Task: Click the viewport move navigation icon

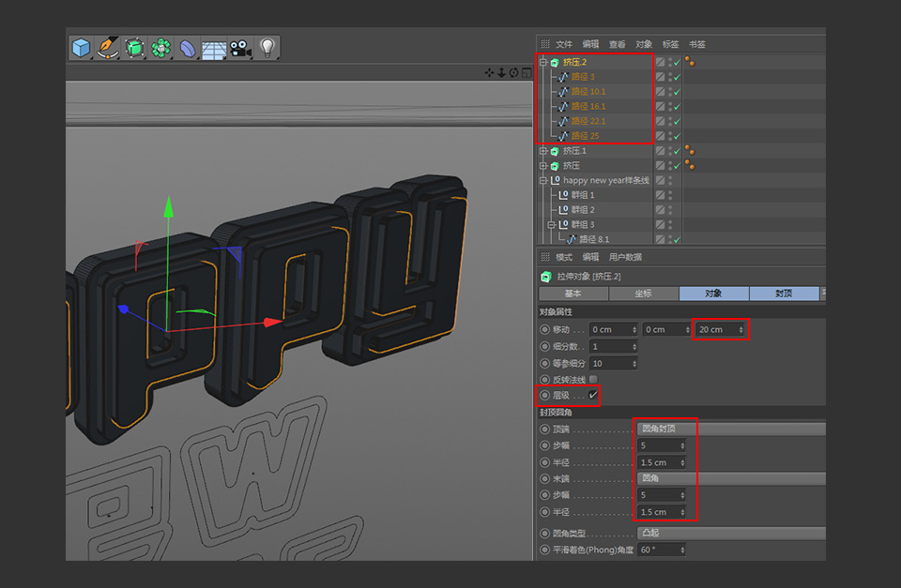Action: pos(489,72)
